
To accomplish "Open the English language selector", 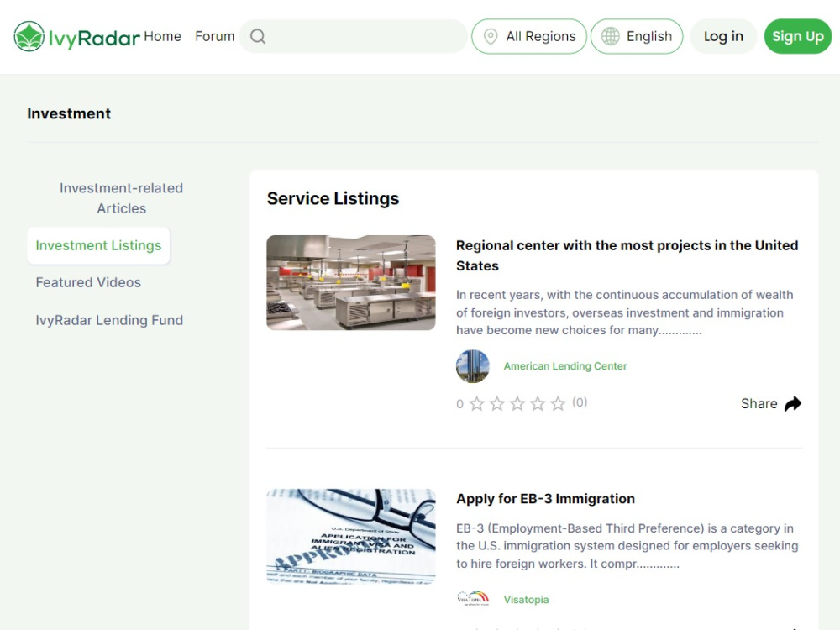I will [637, 36].
